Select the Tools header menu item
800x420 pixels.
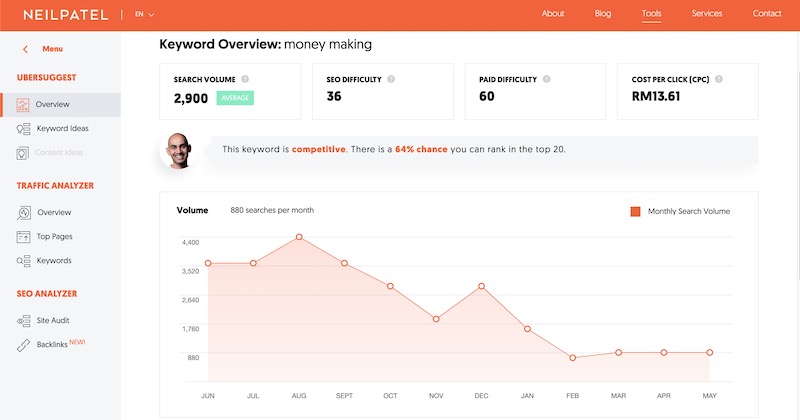point(652,14)
